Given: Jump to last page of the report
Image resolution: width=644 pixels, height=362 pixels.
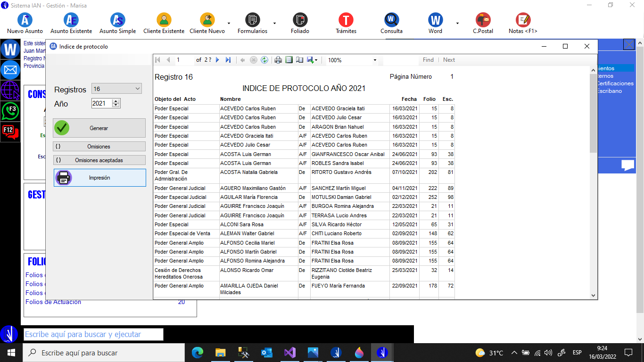Looking at the screenshot, I should (228, 60).
